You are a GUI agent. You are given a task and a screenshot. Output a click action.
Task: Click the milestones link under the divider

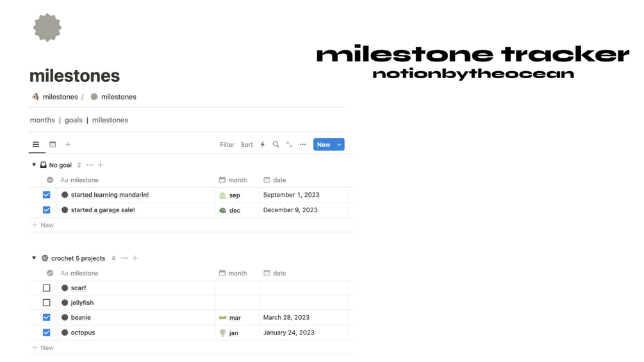coord(110,120)
